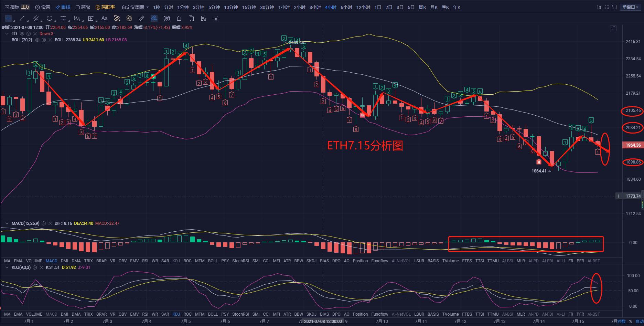Viewport: 644px width, 326px height.
Task: Select the ellipse shape tool
Action: pyautogui.click(x=50, y=18)
